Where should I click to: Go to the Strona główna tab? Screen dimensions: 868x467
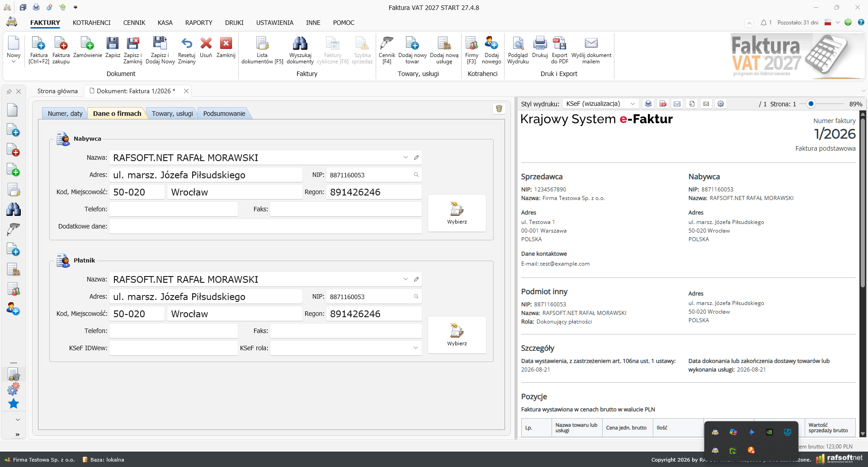57,91
